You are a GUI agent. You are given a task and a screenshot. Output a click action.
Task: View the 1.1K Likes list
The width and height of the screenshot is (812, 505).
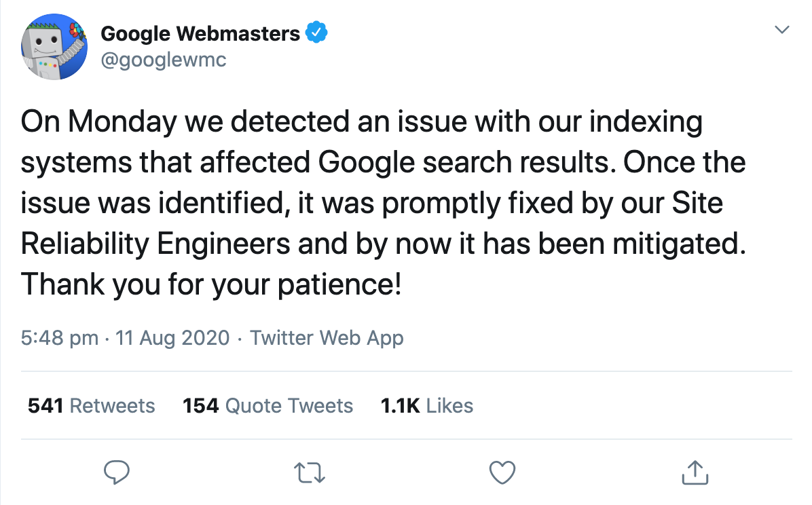pyautogui.click(x=427, y=405)
